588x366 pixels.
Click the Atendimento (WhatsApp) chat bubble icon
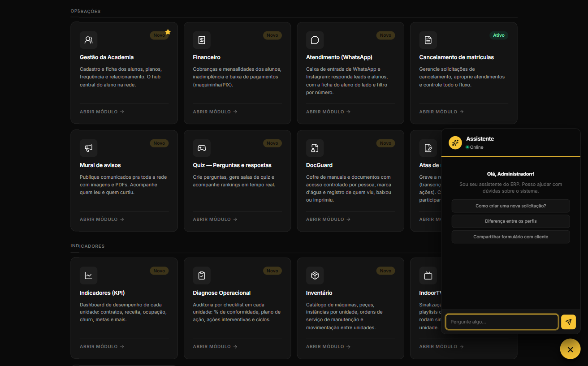pyautogui.click(x=315, y=40)
